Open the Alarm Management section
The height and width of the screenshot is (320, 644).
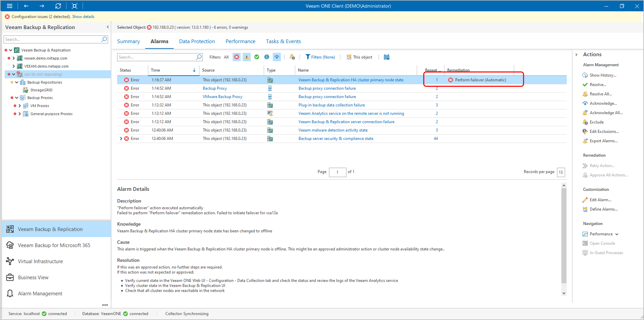pyautogui.click(x=40, y=294)
